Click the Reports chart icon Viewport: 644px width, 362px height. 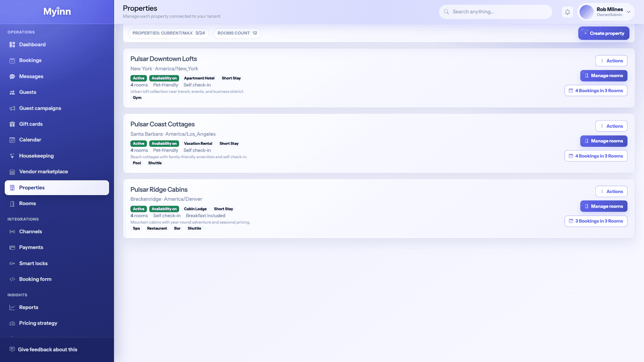(x=12, y=307)
